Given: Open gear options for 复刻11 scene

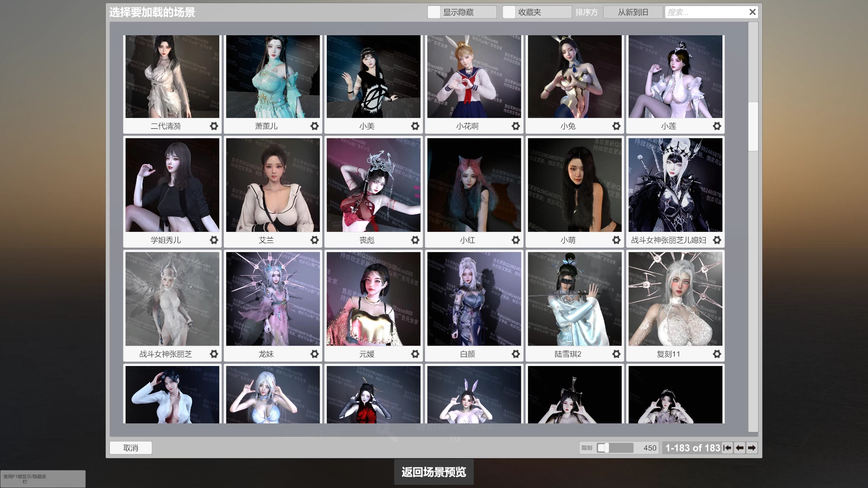Looking at the screenshot, I should (717, 354).
